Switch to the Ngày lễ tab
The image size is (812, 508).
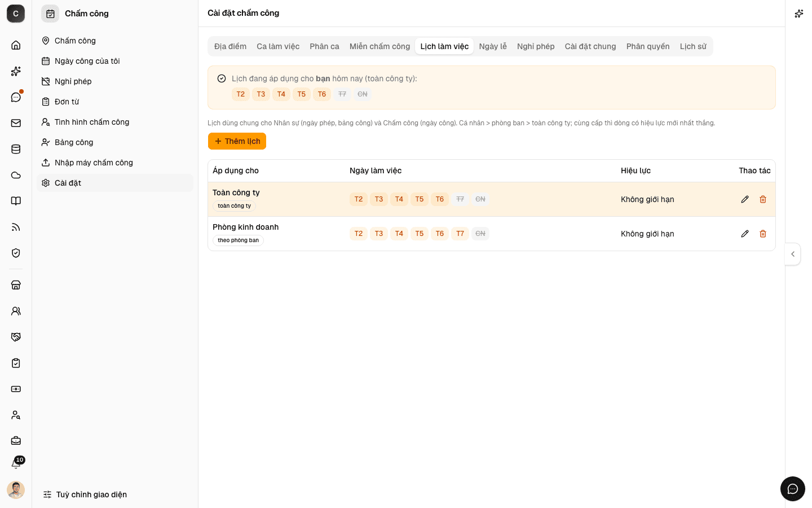493,46
